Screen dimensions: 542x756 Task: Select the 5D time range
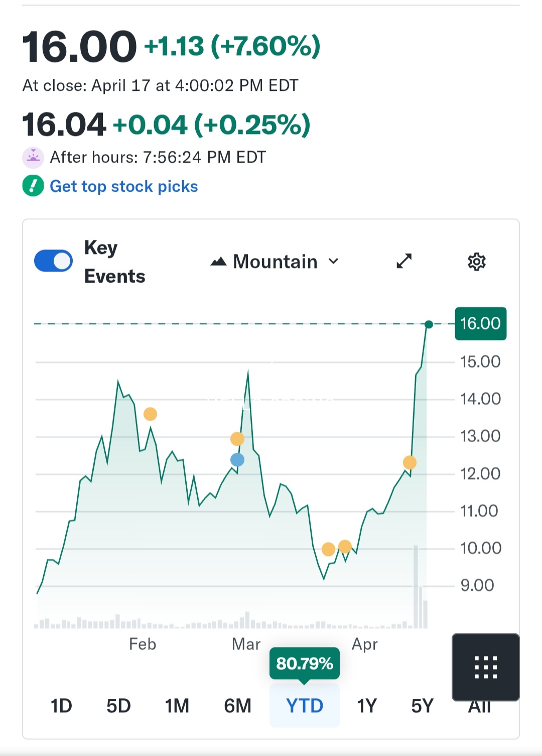pyautogui.click(x=118, y=706)
